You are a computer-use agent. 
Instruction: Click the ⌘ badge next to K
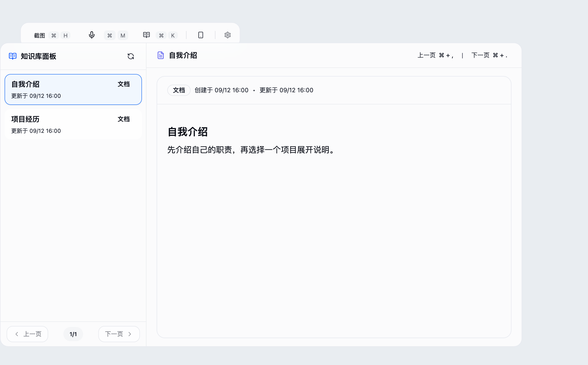(x=161, y=35)
